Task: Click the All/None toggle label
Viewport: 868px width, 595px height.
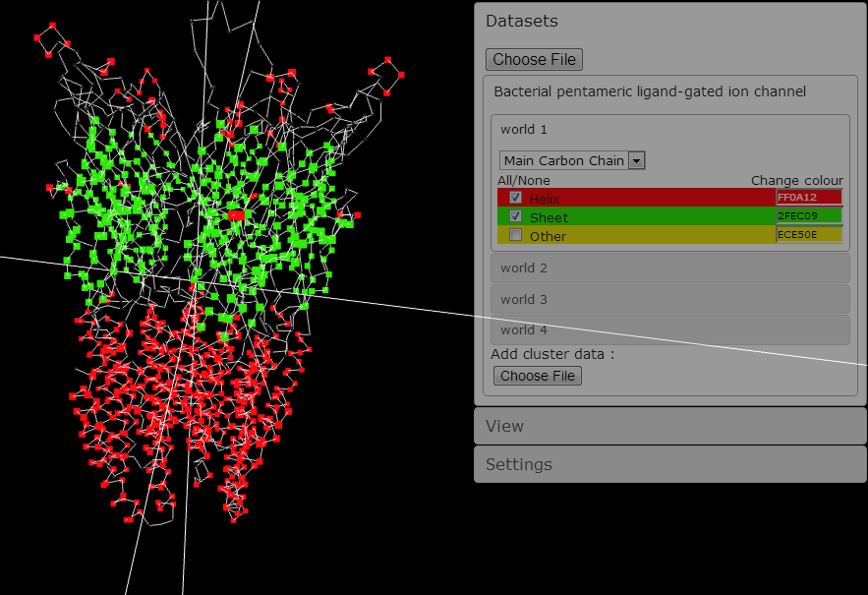Action: click(524, 180)
